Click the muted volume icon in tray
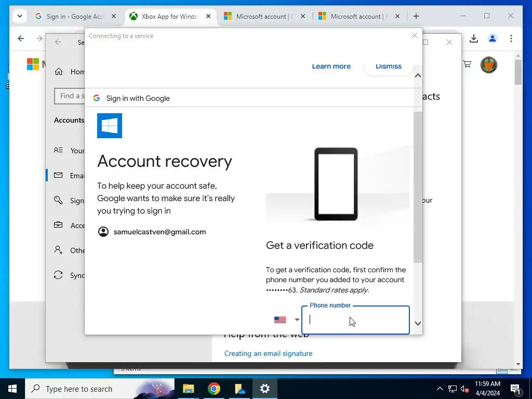Image resolution: width=532 pixels, height=399 pixels. pos(464,389)
